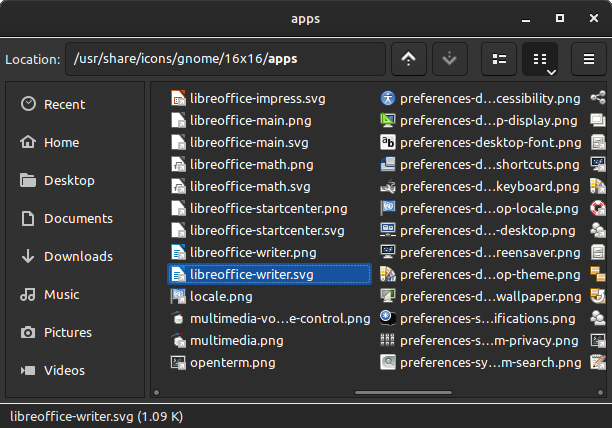Click the preferences-d...op-theme.png icon

pos(388,274)
